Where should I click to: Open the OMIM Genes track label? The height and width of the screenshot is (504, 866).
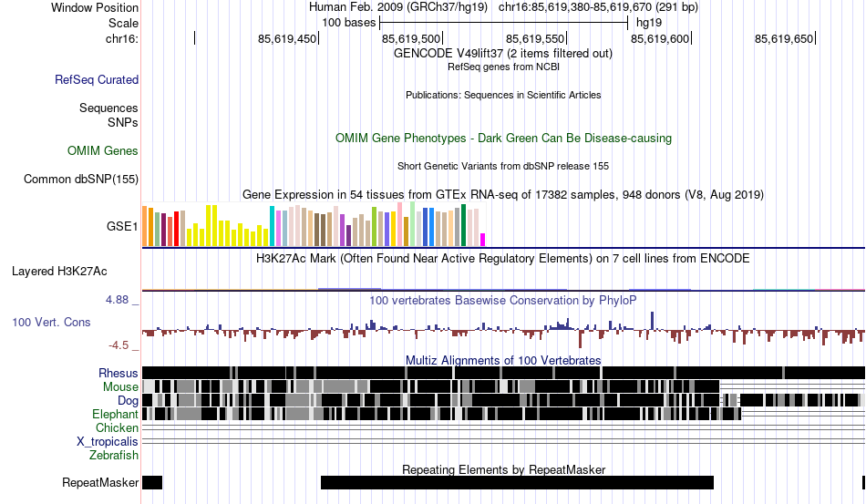(x=103, y=150)
